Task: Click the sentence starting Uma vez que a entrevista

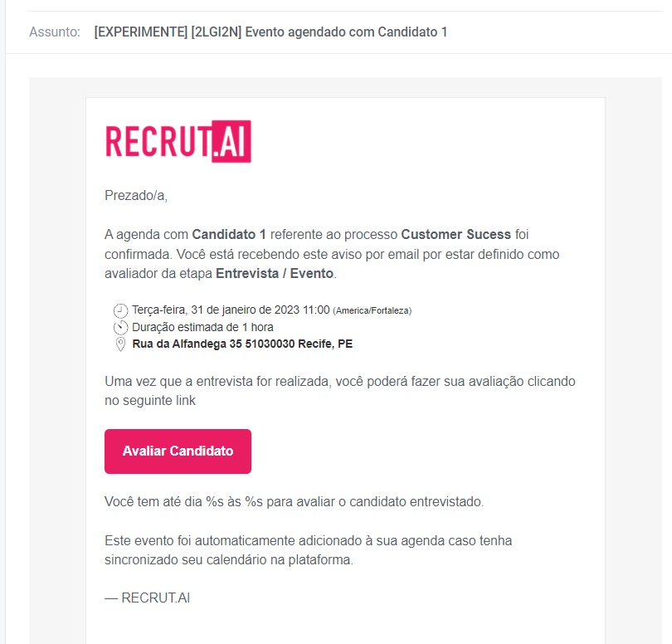Action: point(339,391)
